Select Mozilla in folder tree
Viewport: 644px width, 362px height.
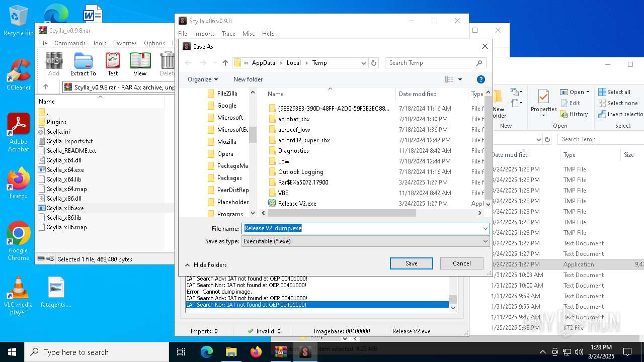[x=226, y=142]
